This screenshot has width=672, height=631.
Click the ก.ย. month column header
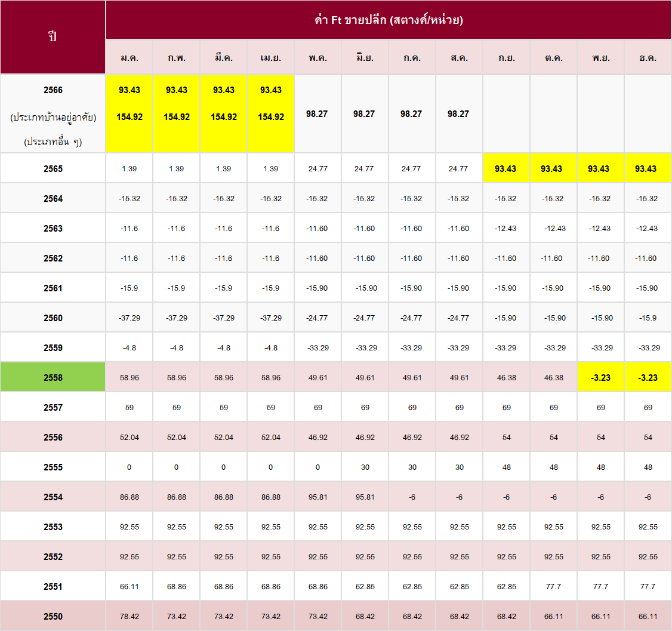[x=506, y=58]
